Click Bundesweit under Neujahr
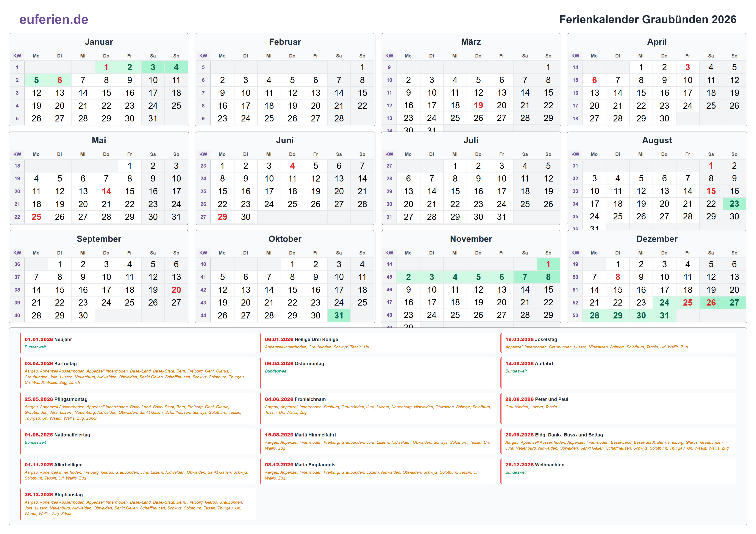The width and height of the screenshot is (756, 534). (35, 347)
